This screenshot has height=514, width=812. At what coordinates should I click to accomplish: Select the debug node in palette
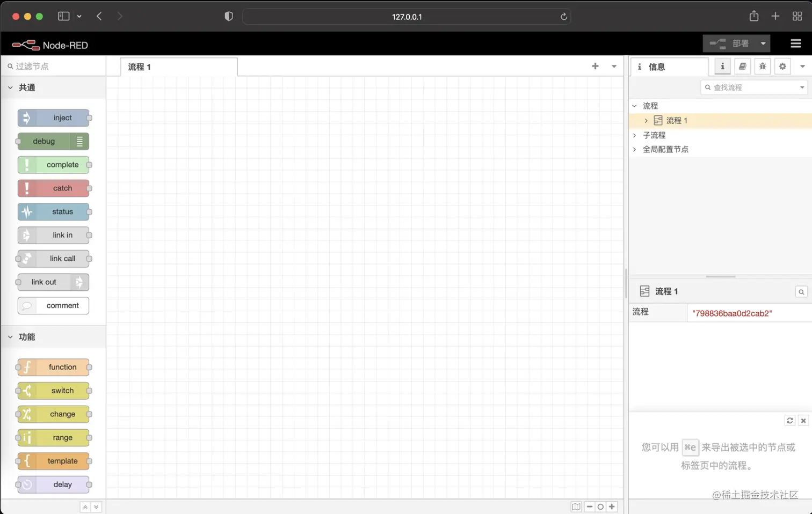53,142
